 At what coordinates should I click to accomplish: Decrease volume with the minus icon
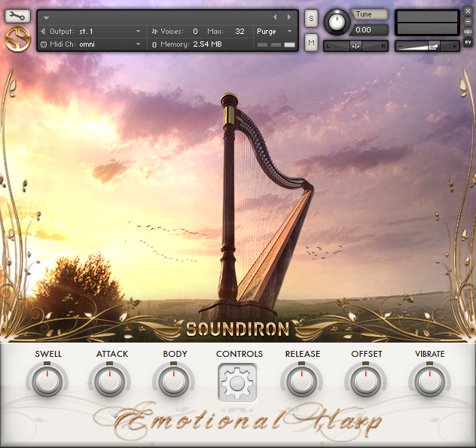(x=401, y=46)
